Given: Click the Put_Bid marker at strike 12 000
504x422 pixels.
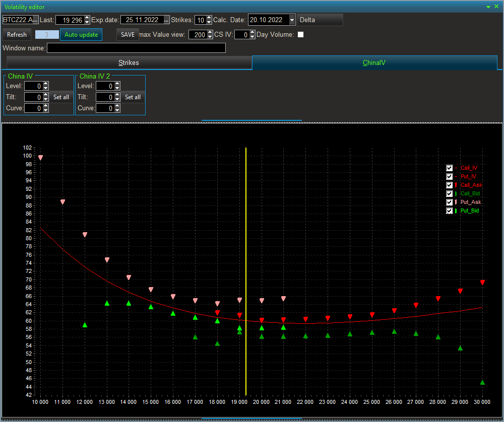Looking at the screenshot, I should [x=85, y=325].
